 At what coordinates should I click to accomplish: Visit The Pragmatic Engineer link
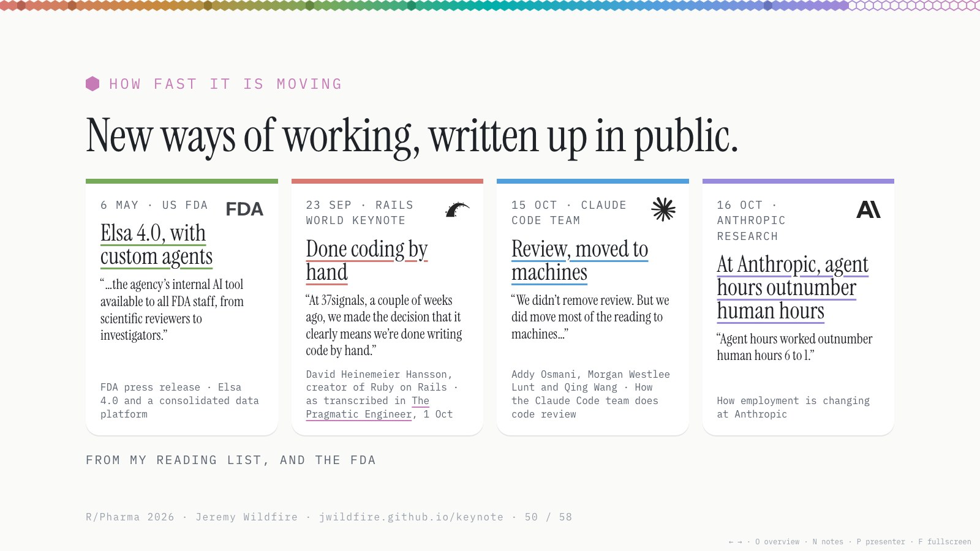point(367,408)
